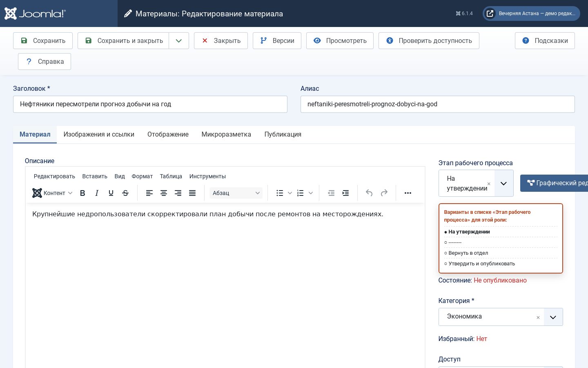Undo last editor action
588x368 pixels.
(x=369, y=193)
